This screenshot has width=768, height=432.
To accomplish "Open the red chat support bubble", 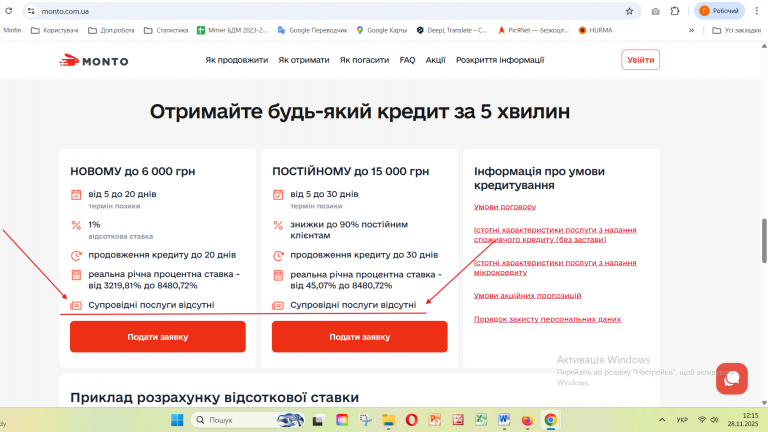I will pos(732,378).
